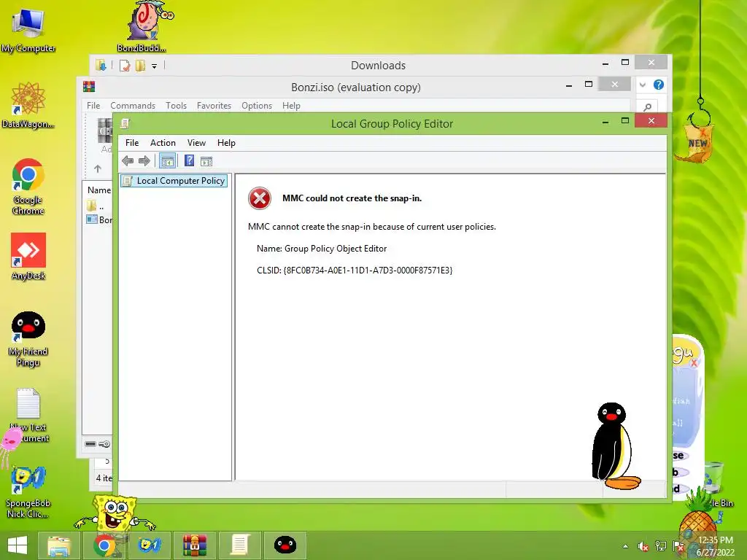Open the My Friend Pingu desktop shortcut
This screenshot has width=747, height=560.
tap(28, 339)
